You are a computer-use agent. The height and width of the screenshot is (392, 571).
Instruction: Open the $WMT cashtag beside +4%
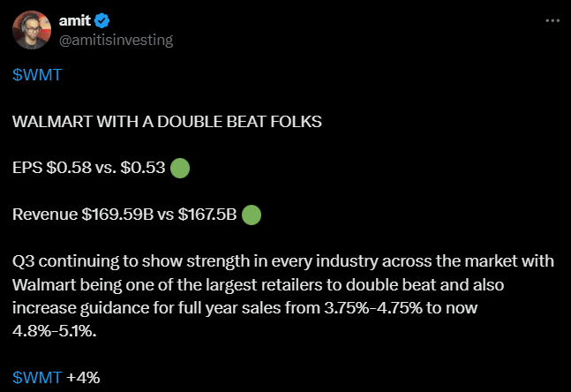pyautogui.click(x=37, y=377)
